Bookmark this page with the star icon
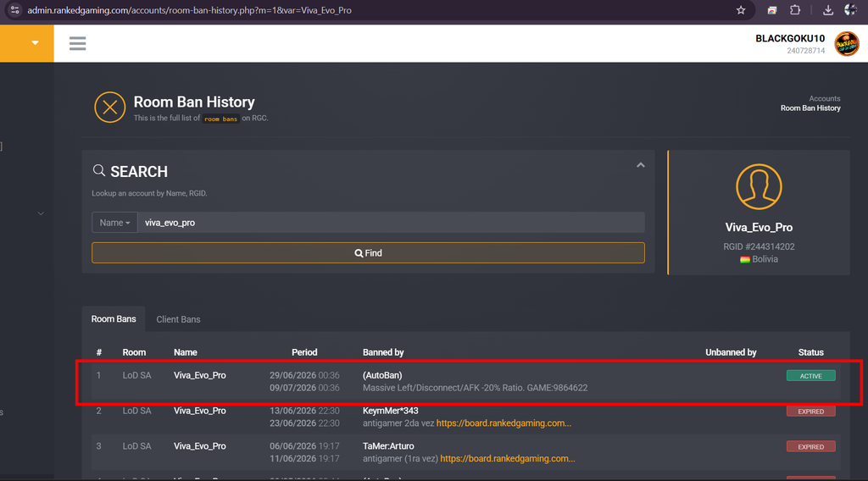The width and height of the screenshot is (868, 481). tap(741, 10)
